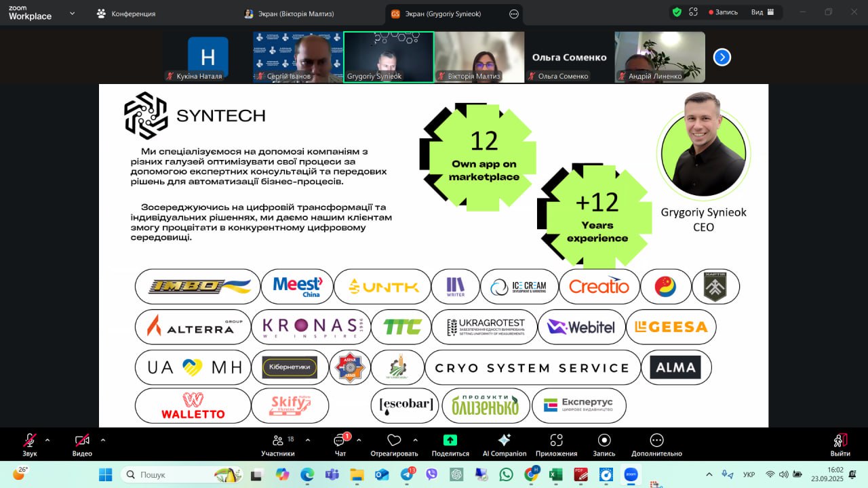The width and height of the screenshot is (868, 488).
Task: Open Microsoft Teams from the taskbar
Action: 332,474
